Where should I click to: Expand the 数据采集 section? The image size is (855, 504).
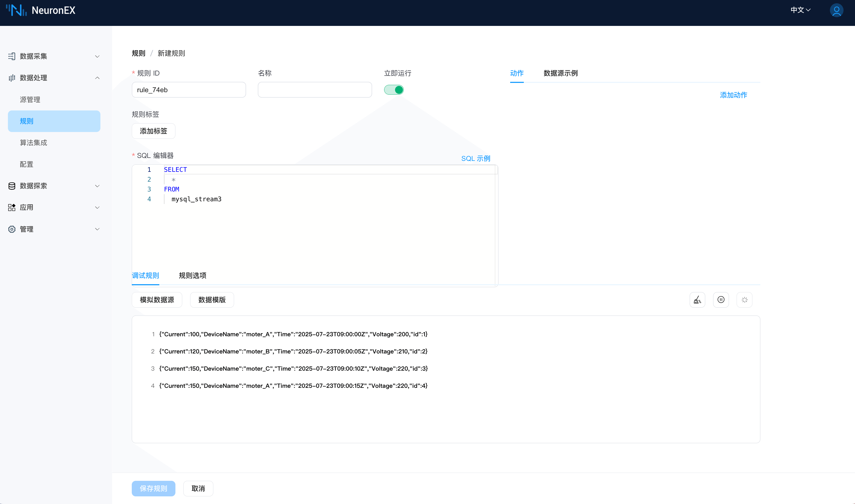tap(97, 56)
